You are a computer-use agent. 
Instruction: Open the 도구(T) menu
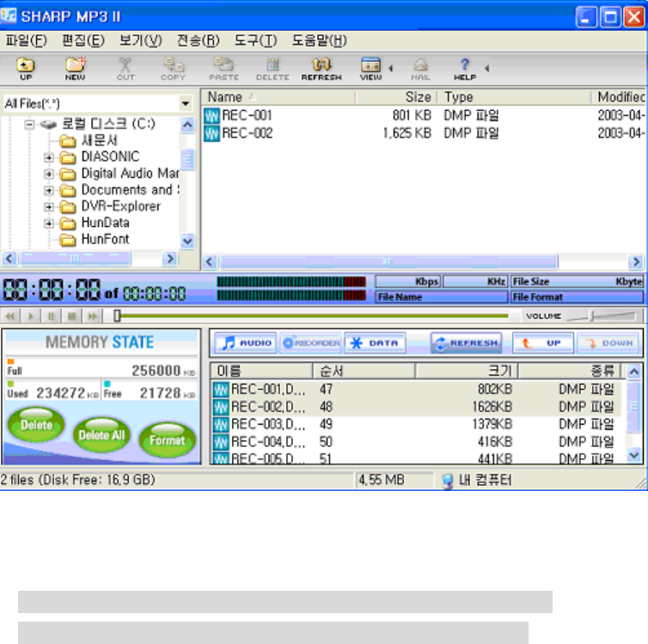pyautogui.click(x=255, y=40)
